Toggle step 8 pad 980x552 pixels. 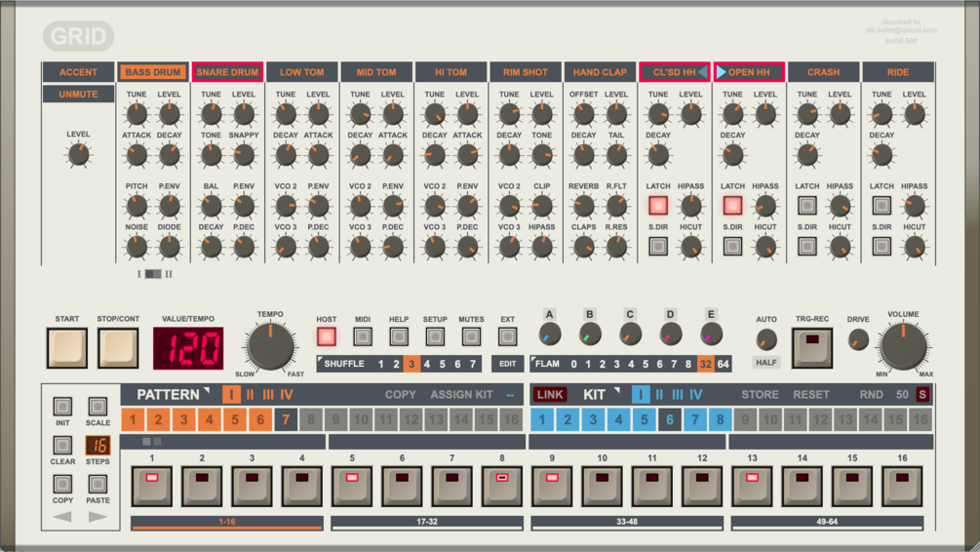[502, 486]
